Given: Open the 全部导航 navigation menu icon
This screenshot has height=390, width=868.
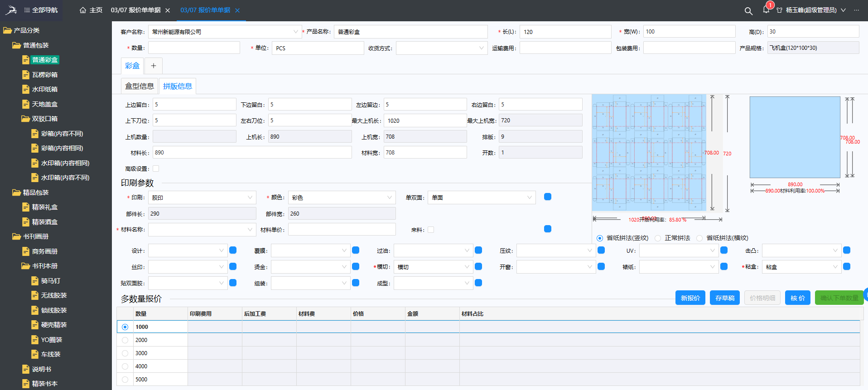Looking at the screenshot, I should pos(27,10).
